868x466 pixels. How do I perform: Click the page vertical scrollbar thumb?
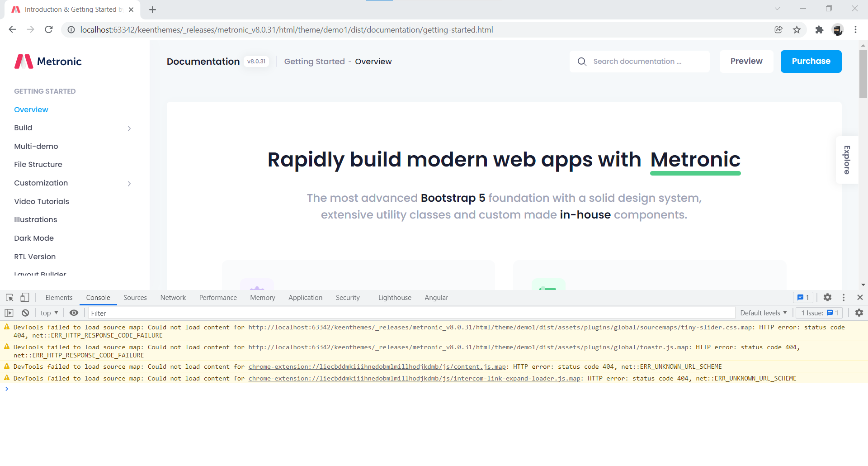coord(863,73)
